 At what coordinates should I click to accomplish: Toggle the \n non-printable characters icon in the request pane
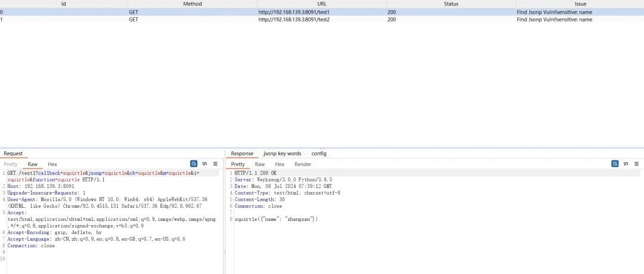pos(205,164)
